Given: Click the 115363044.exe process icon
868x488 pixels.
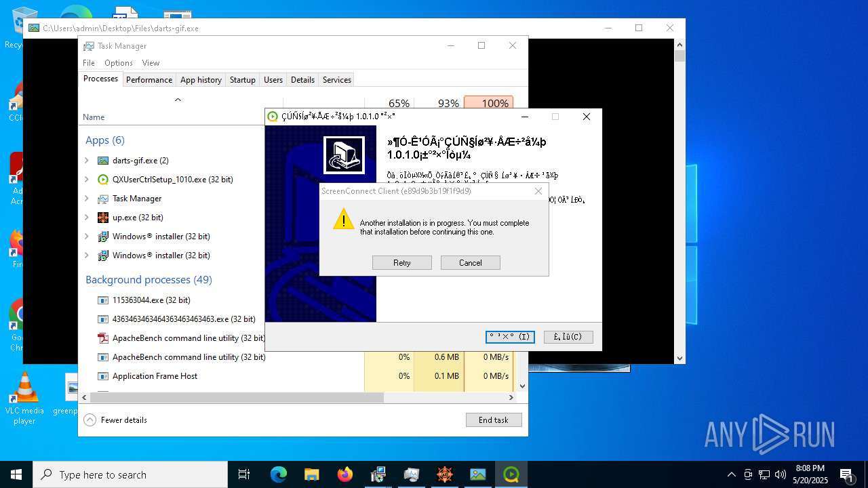Looking at the screenshot, I should click(x=103, y=300).
